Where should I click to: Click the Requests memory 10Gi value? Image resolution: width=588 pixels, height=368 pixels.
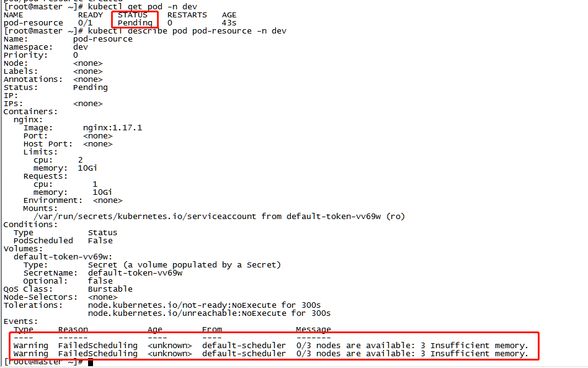click(x=102, y=192)
